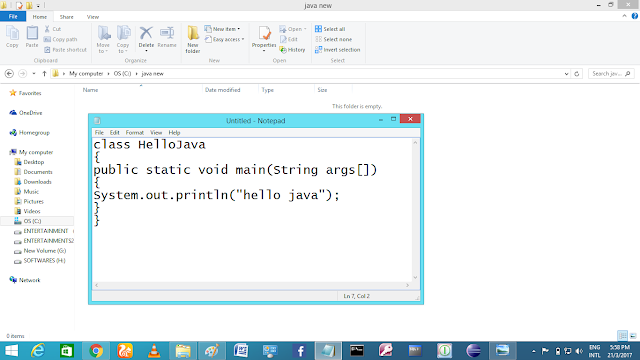Click Invert selection in ribbon

(338, 50)
